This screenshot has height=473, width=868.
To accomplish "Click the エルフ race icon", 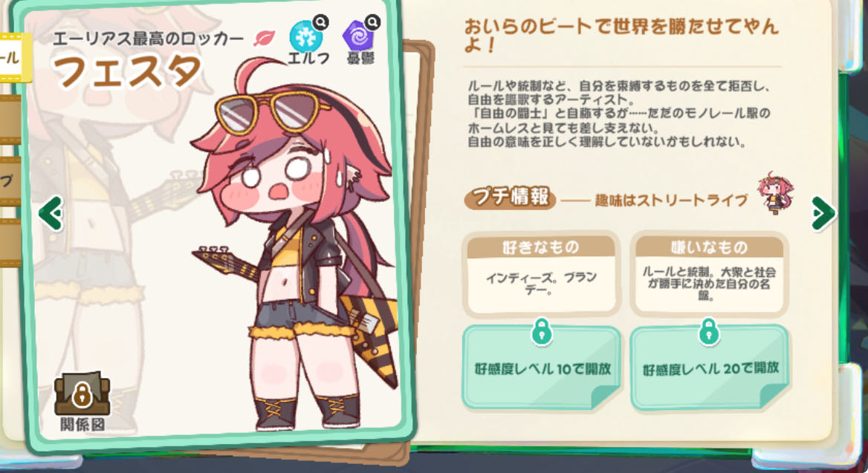I will click(305, 36).
